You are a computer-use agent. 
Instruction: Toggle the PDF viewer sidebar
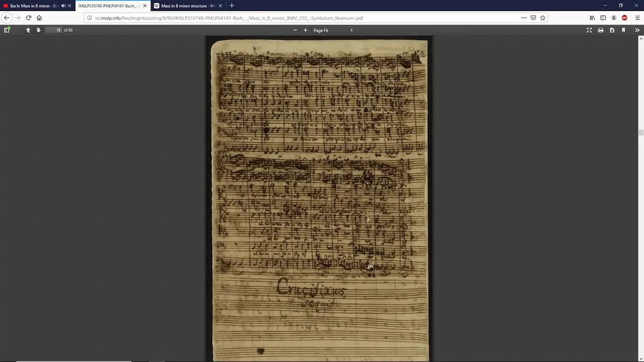coord(7,30)
